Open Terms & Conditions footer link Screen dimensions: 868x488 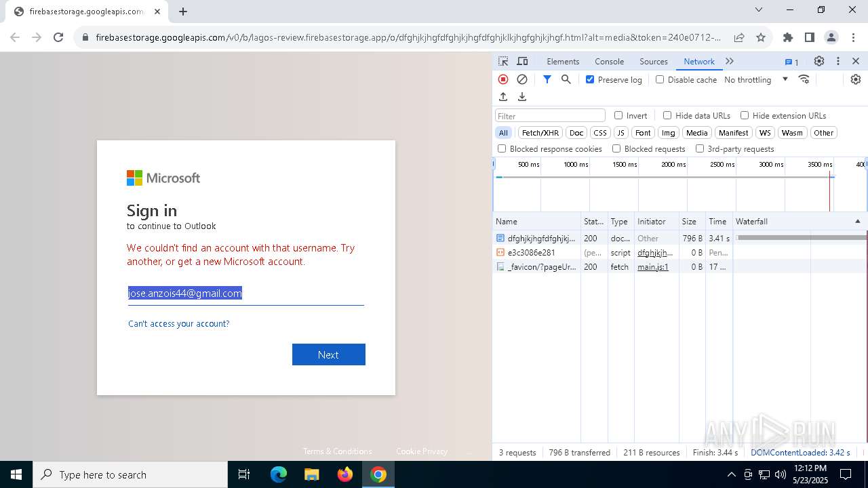(x=337, y=451)
